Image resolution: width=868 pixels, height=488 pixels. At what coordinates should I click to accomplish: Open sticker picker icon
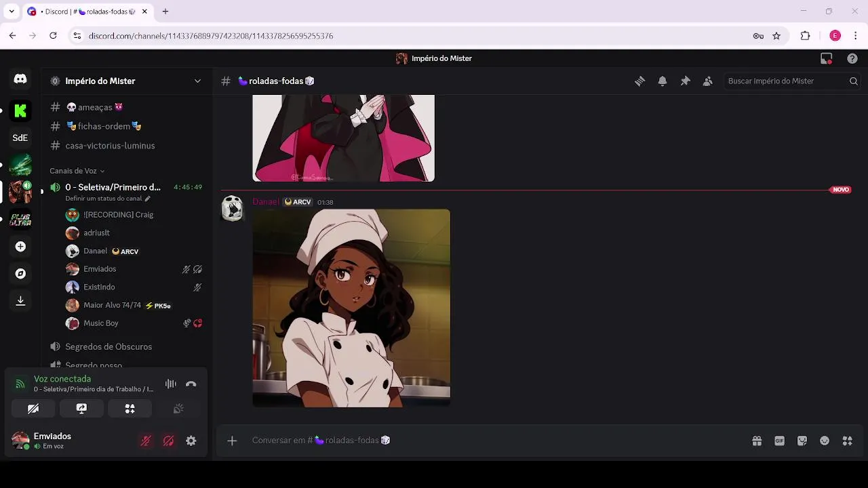[802, 441]
